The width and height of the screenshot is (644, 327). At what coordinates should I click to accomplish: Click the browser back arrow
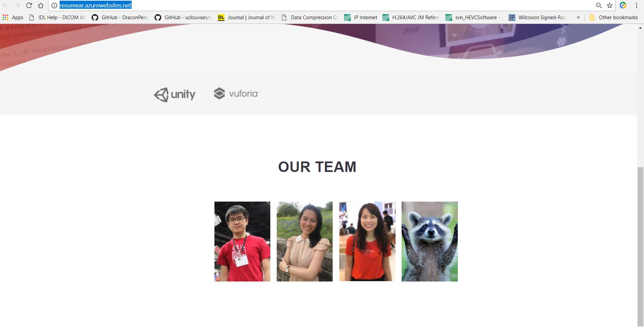tap(5, 5)
